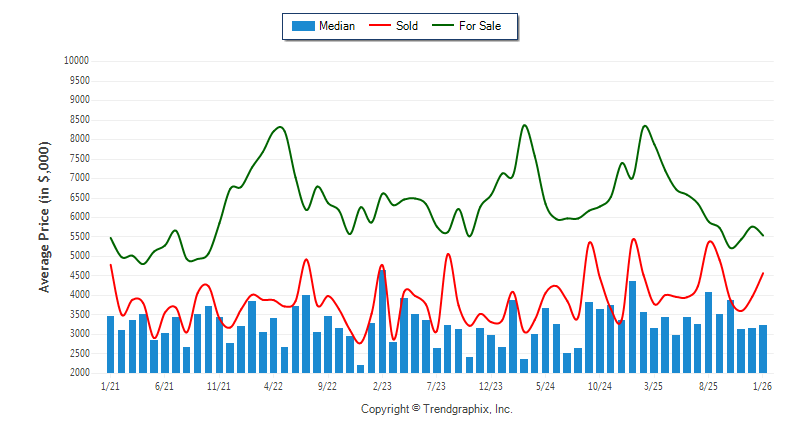Screen dimensions: 800x434
Task: Click the 5000 y-axis value
Action: tap(79, 256)
